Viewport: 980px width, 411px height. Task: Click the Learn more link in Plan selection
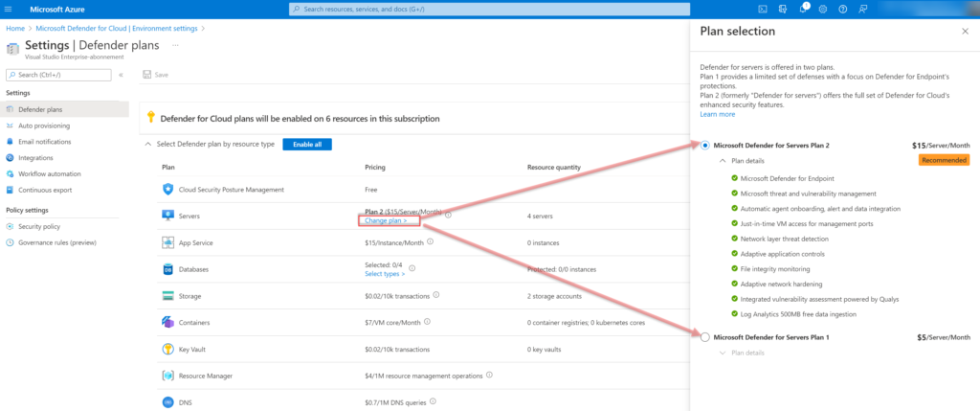[x=718, y=114]
